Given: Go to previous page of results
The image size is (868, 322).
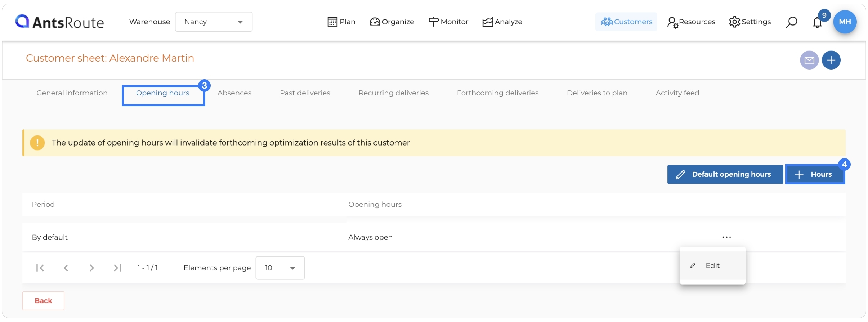Looking at the screenshot, I should tap(66, 268).
